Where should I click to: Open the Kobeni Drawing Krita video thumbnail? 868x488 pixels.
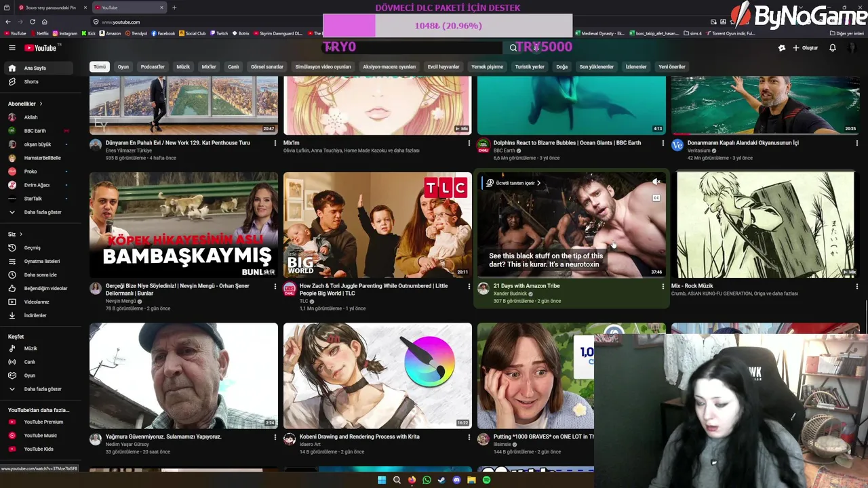coord(378,375)
